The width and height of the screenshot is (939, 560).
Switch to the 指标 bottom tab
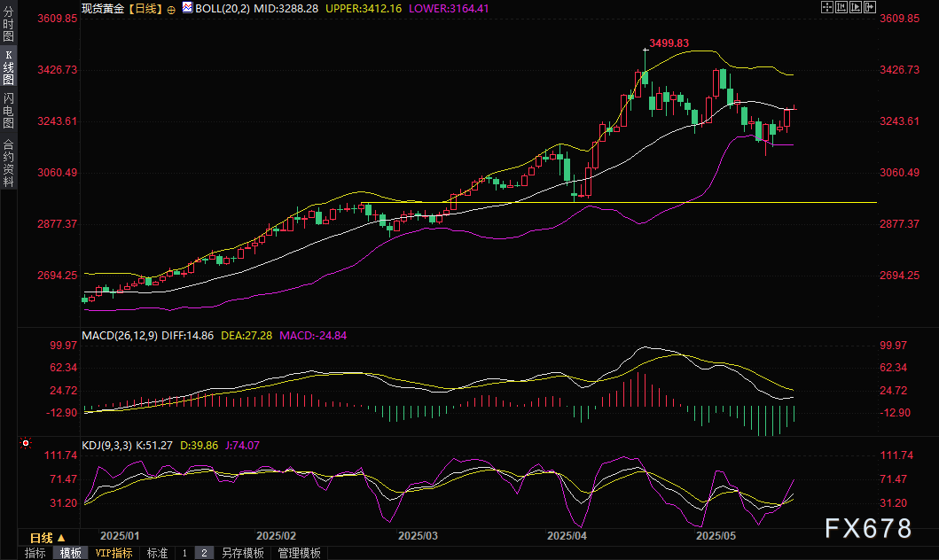point(35,553)
